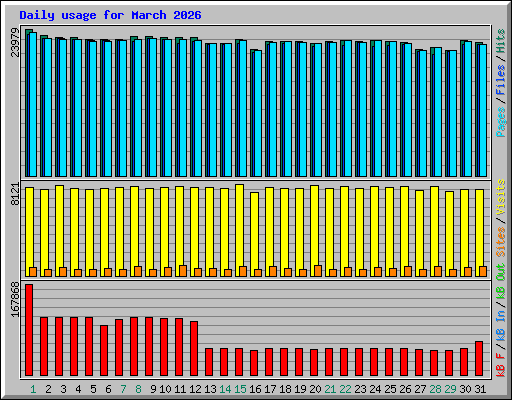Click day 22 on the x-axis

[345, 389]
